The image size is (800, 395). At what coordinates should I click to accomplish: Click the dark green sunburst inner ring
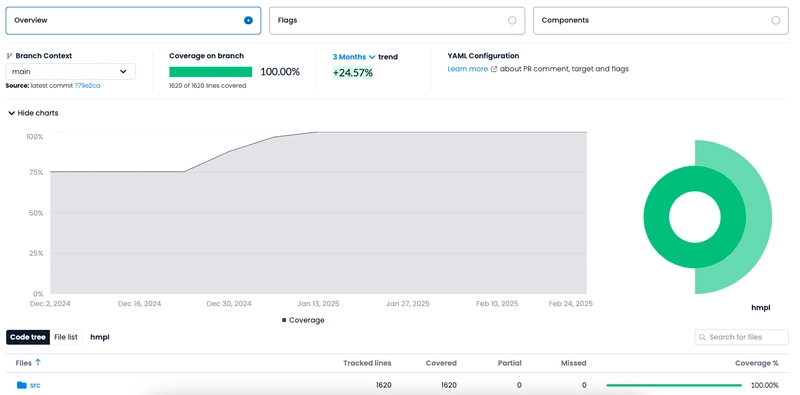[657, 217]
